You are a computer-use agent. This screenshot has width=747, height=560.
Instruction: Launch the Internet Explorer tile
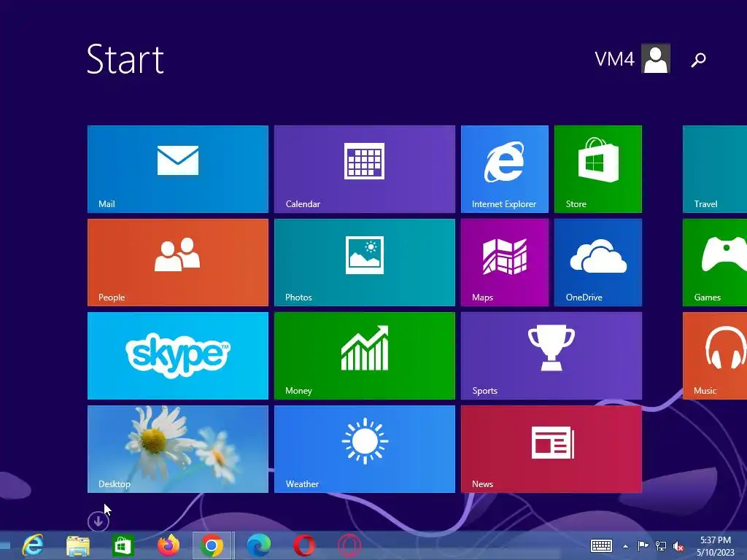[x=505, y=169]
